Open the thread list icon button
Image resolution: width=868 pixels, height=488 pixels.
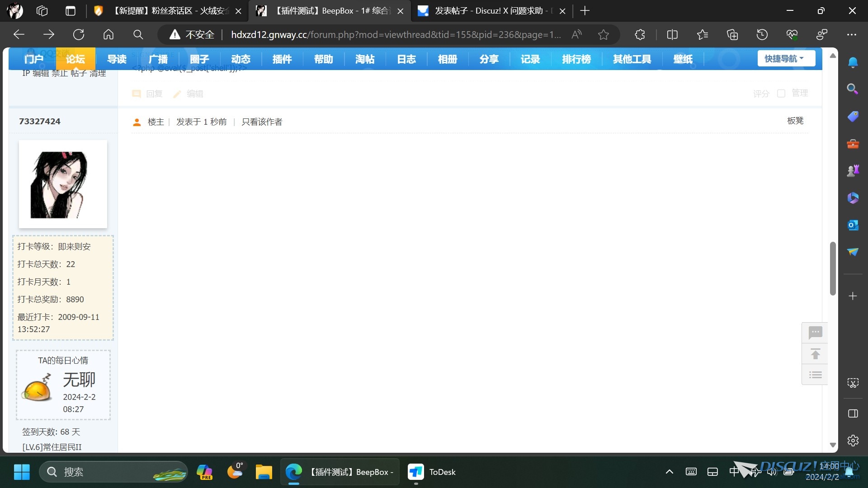coord(815,375)
